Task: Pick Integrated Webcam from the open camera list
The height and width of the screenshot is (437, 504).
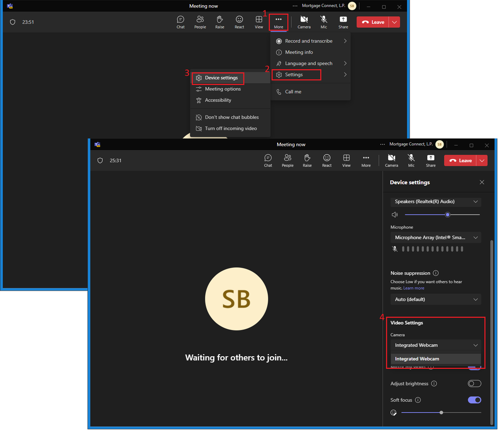Action: tap(417, 359)
